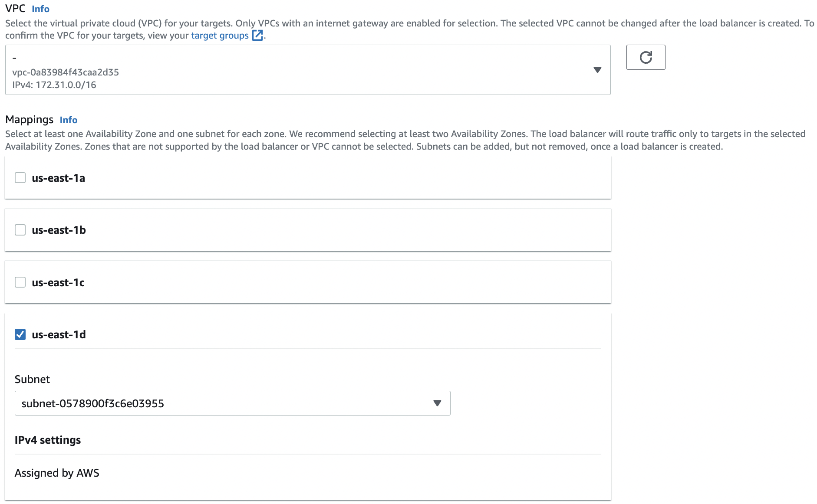This screenshot has height=504, width=817.
Task: Open the Mappings Info link
Action: 69,120
